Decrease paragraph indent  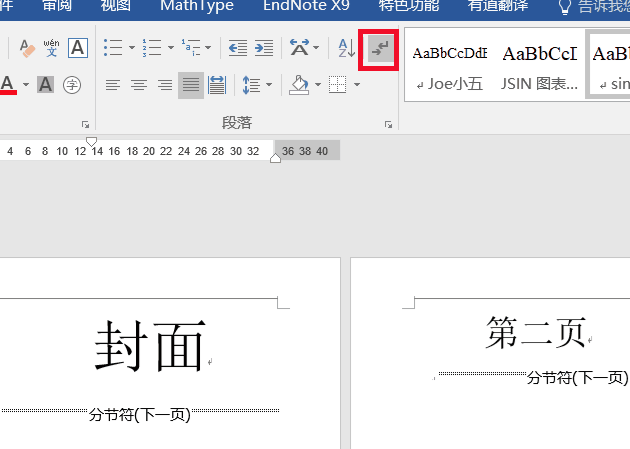coord(238,48)
